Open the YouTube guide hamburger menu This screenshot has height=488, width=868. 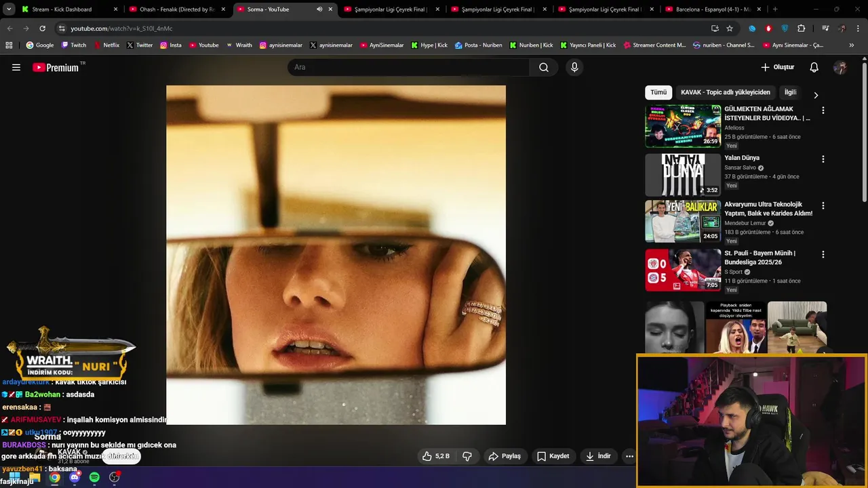[x=16, y=67]
